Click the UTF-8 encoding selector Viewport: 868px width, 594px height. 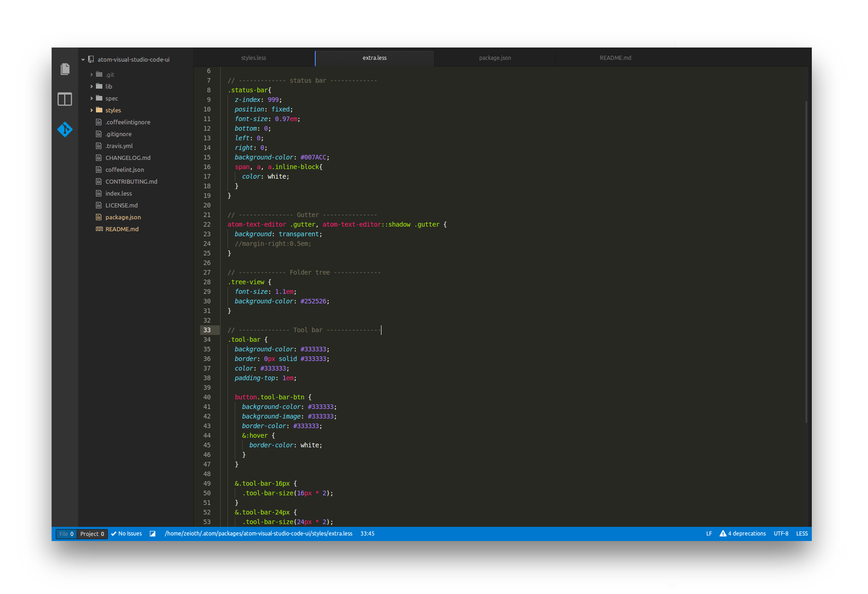tap(781, 534)
